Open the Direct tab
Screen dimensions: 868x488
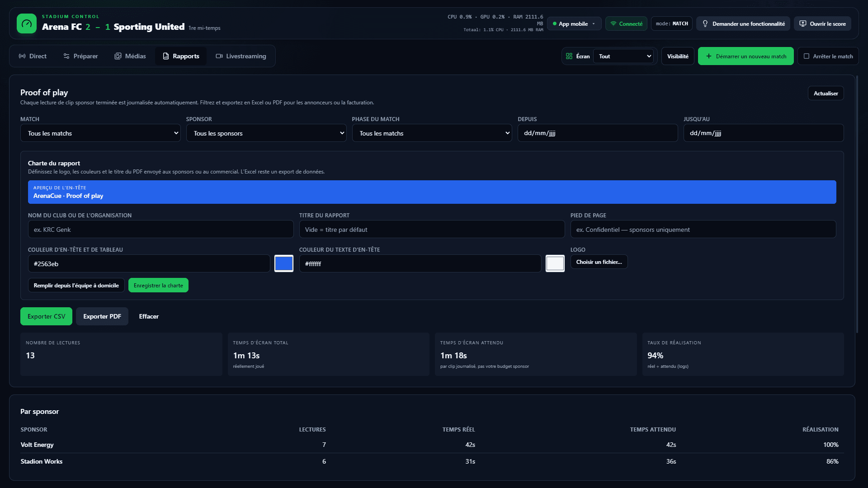[33, 56]
